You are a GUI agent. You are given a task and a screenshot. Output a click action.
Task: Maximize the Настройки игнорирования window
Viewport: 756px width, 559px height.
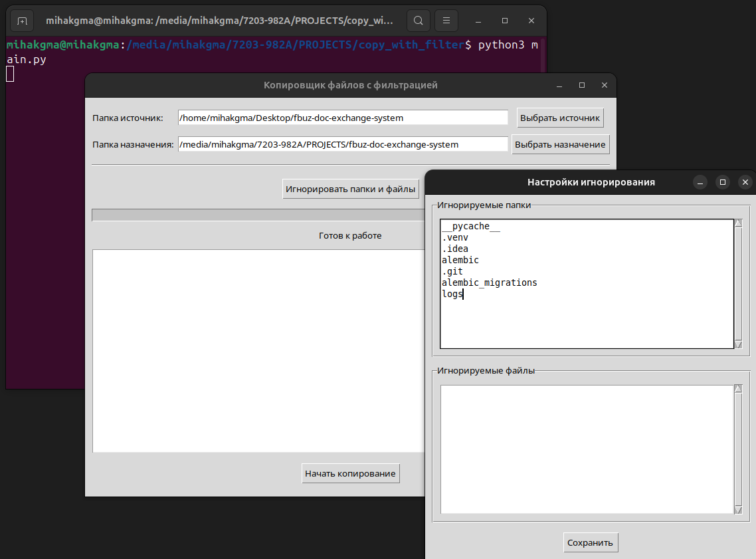click(723, 182)
